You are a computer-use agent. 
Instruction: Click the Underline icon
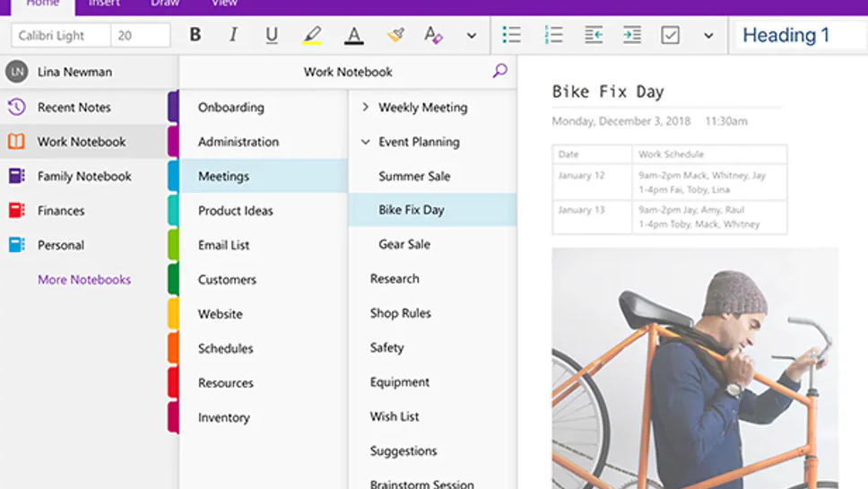(x=272, y=35)
